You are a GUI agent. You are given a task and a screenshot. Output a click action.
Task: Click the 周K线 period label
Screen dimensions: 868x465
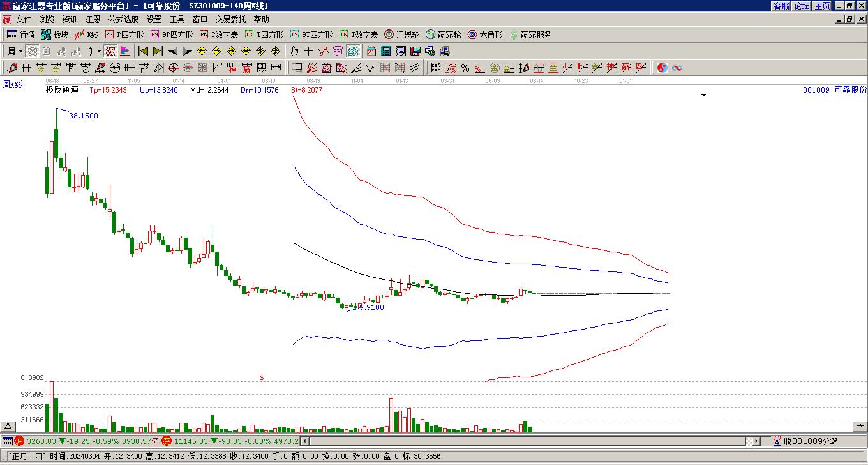[x=13, y=84]
